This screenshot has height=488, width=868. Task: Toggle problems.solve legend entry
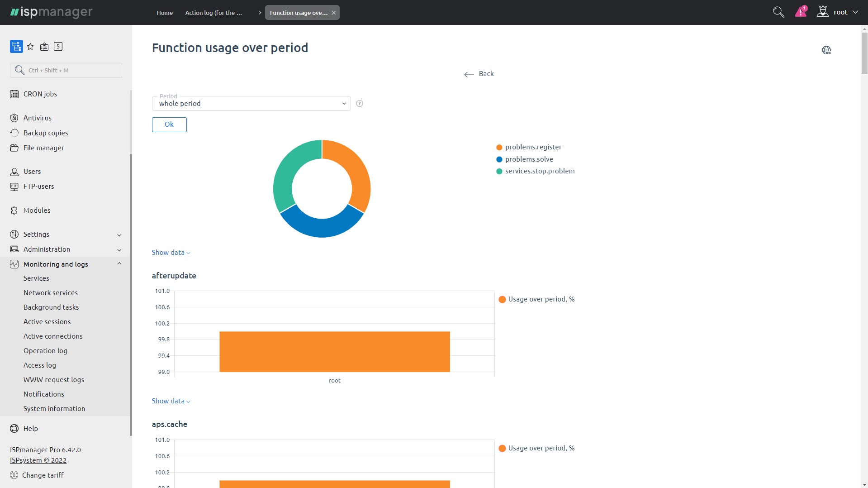point(525,159)
